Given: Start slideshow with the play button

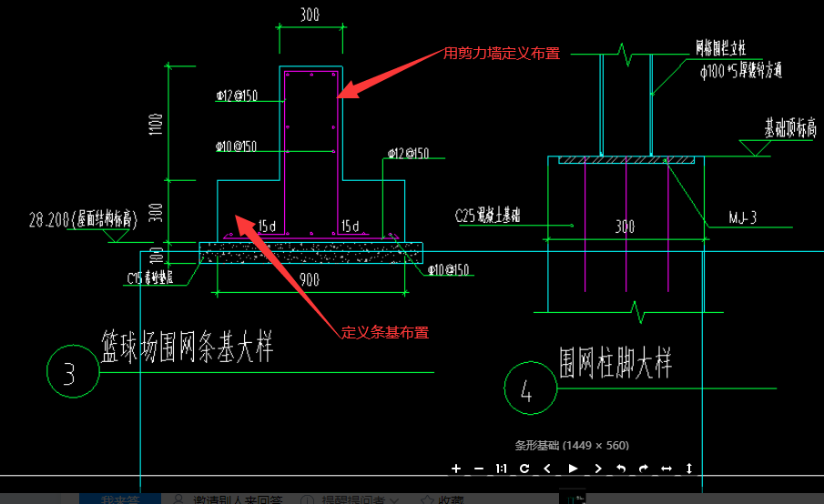Looking at the screenshot, I should tap(573, 469).
